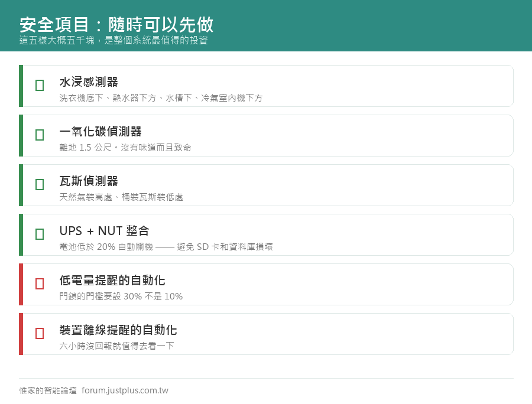Check the 水浸感測器 checkbox

click(x=40, y=86)
